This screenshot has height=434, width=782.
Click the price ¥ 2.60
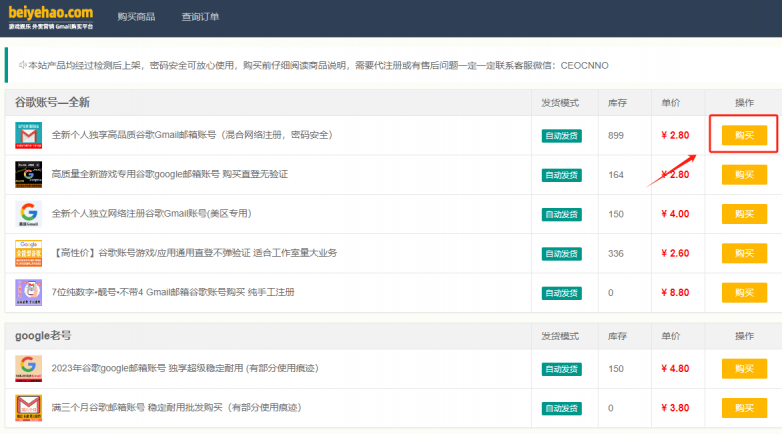(x=675, y=253)
